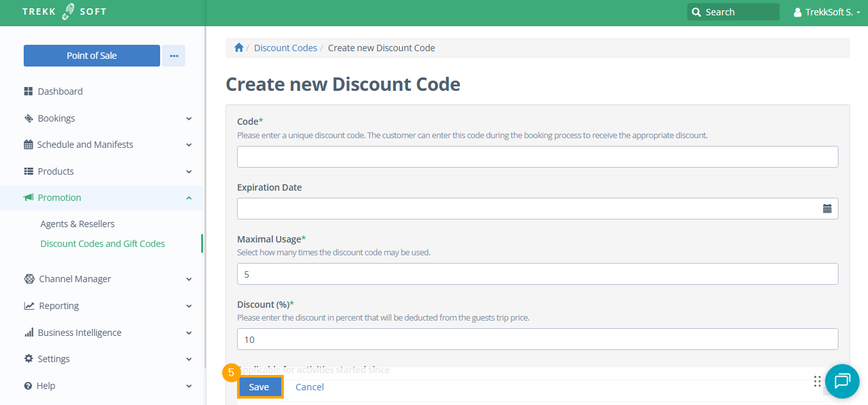
Task: Select Agents & Resellers submenu item
Action: pos(78,224)
